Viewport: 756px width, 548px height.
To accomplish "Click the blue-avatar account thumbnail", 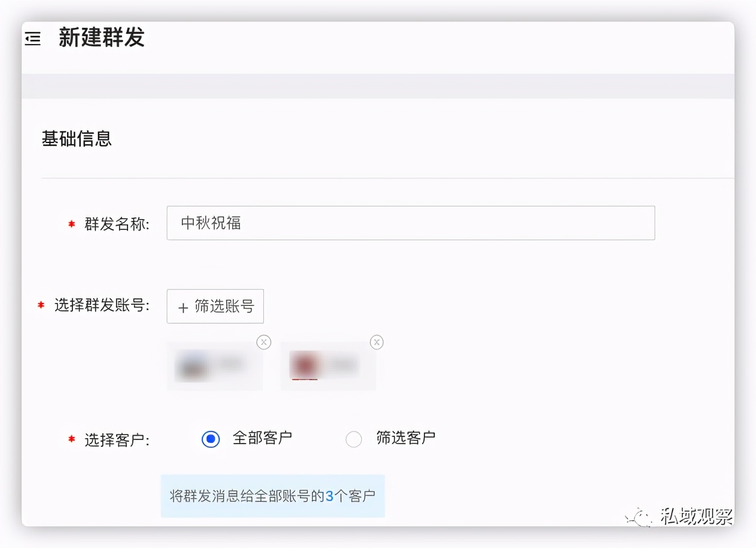I will [x=215, y=365].
